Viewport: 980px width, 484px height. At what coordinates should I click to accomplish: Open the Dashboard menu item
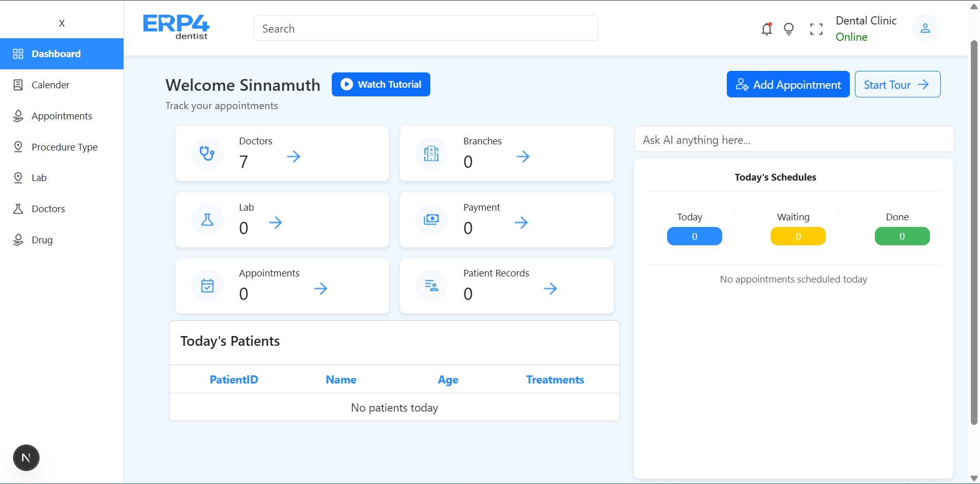point(62,54)
